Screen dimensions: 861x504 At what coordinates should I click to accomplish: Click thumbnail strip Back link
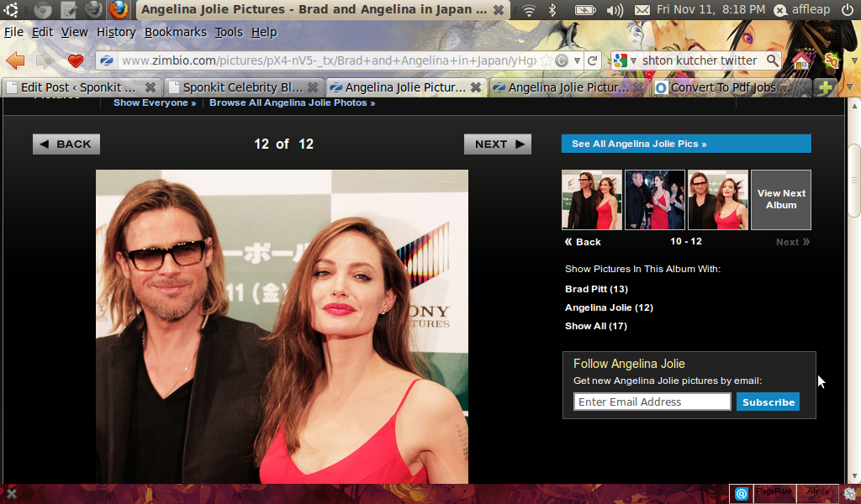[583, 242]
